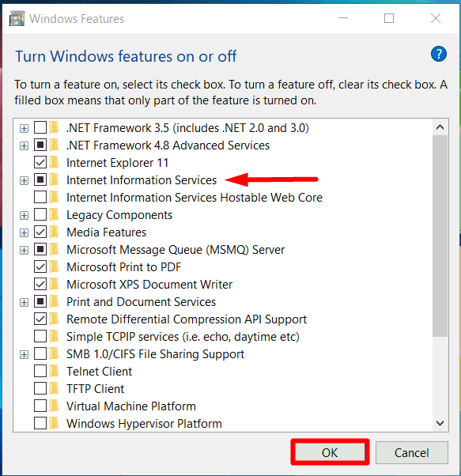This screenshot has height=476, width=461.
Task: Expand SMB 1.0/CIFS File Sharing Support node
Action: (x=24, y=354)
